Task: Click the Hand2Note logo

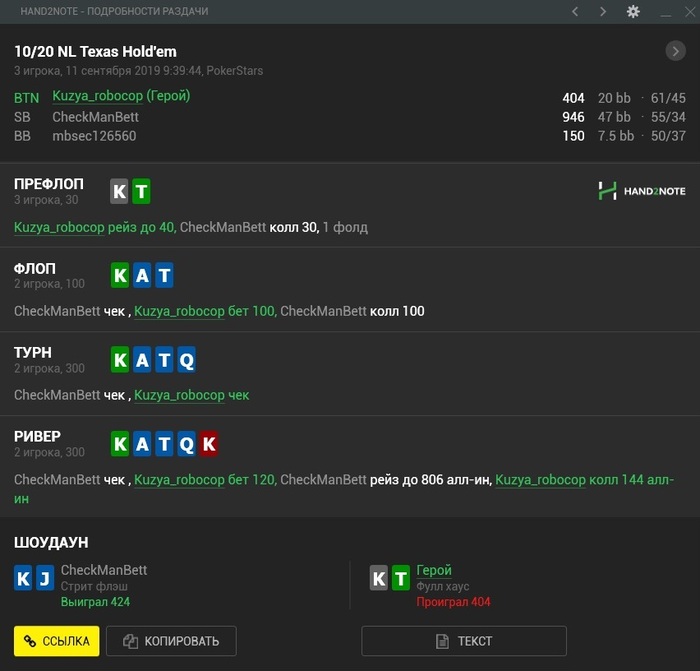Action: [x=642, y=191]
